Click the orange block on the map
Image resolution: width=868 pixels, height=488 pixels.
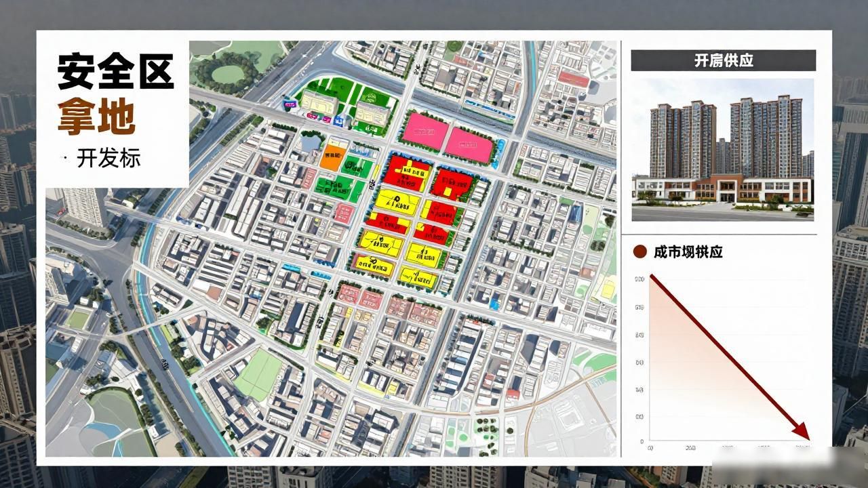click(x=333, y=157)
